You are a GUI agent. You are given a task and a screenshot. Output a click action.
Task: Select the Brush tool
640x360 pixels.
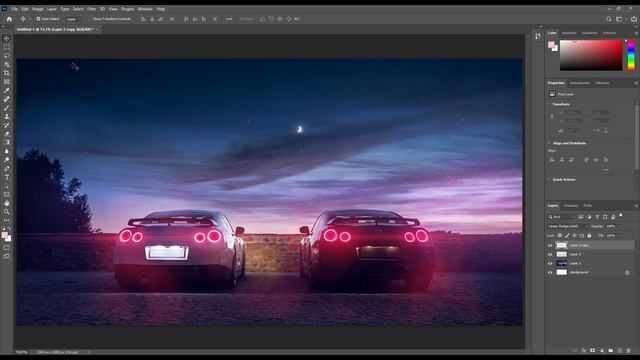coord(7,108)
